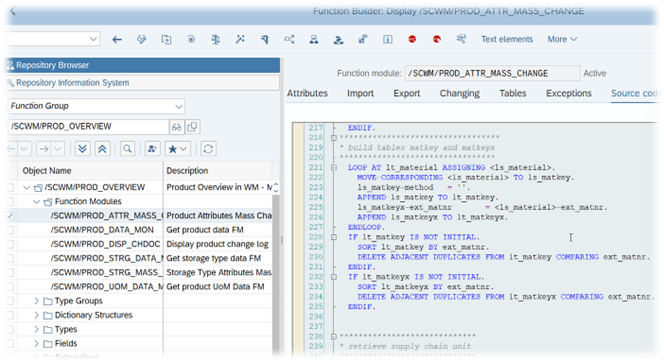
Task: Click the /SCWM/PROD_OVERVIEW object name field
Action: click(x=88, y=127)
